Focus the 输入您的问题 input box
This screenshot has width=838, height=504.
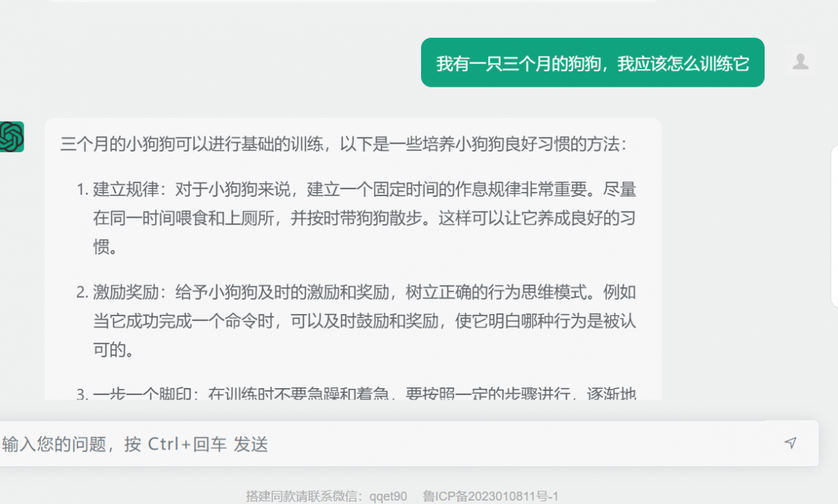click(x=384, y=444)
